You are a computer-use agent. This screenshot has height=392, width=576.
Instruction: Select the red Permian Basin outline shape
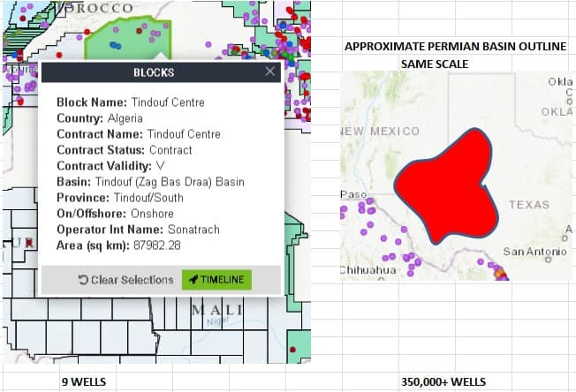pyautogui.click(x=442, y=185)
